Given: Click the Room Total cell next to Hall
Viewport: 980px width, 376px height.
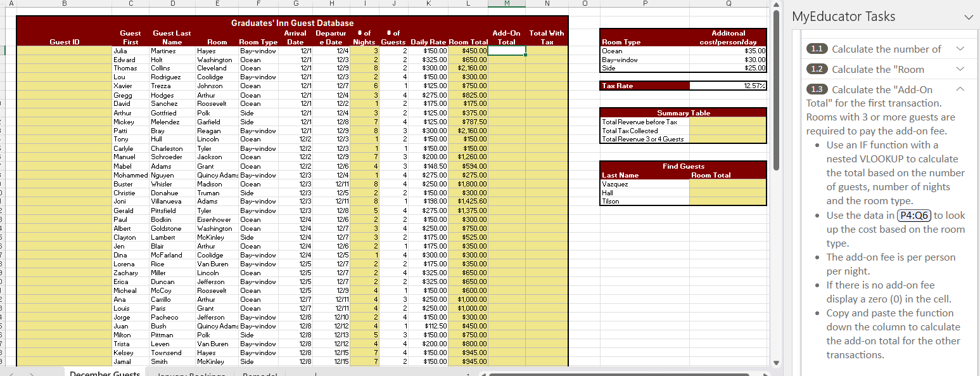Looking at the screenshot, I should [728, 193].
